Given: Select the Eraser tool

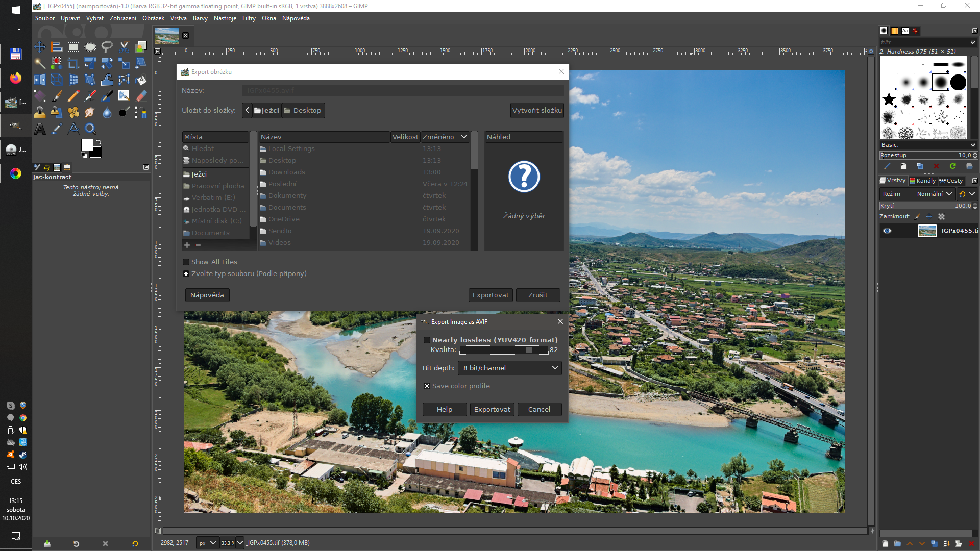Looking at the screenshot, I should (x=141, y=96).
